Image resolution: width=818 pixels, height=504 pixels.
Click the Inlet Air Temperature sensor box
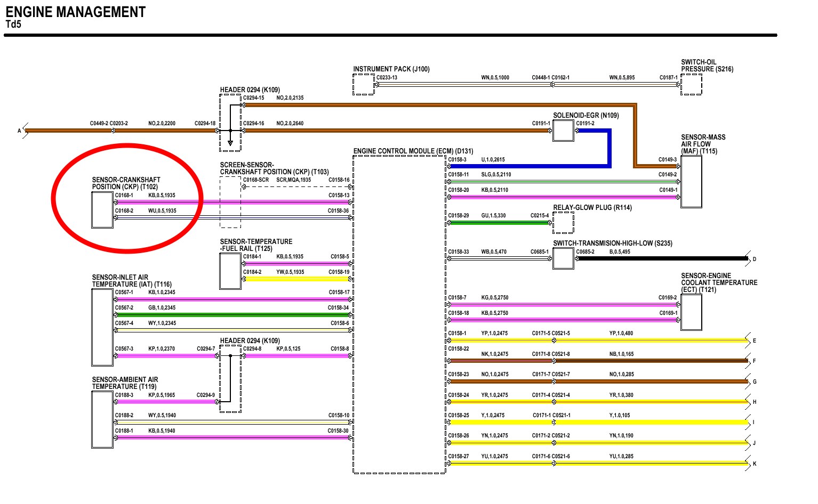pos(102,327)
